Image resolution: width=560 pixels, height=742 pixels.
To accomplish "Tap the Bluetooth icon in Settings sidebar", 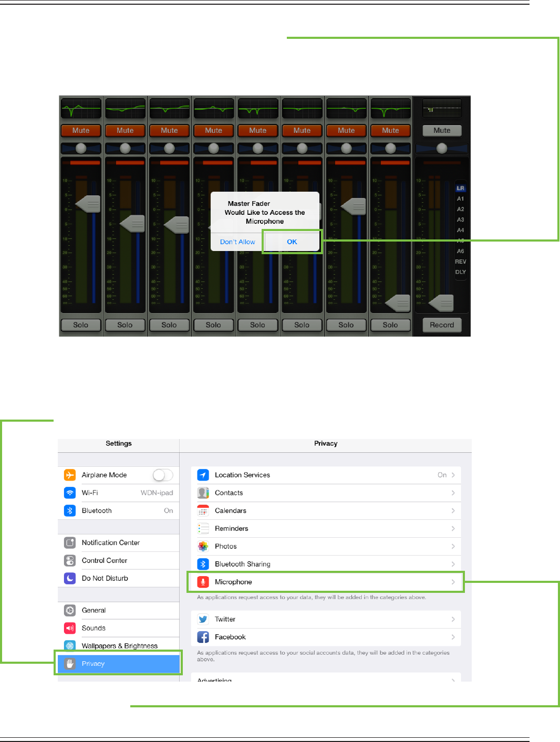I will [70, 510].
